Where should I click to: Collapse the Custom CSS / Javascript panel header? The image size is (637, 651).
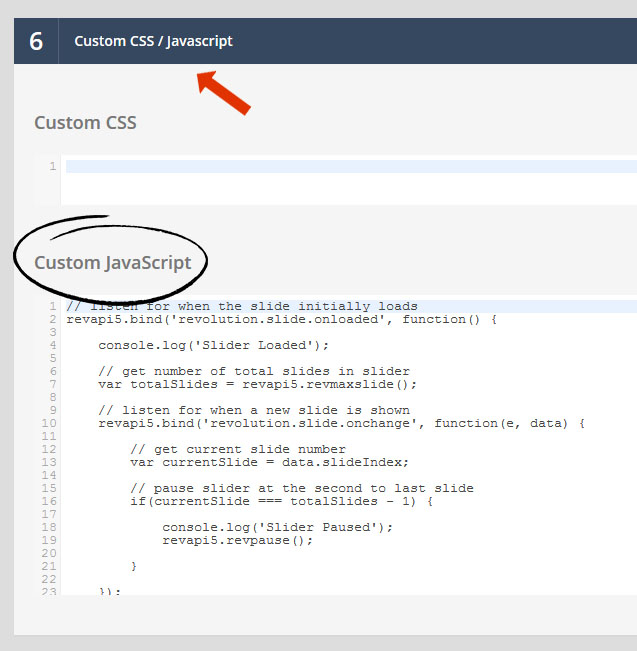(153, 41)
